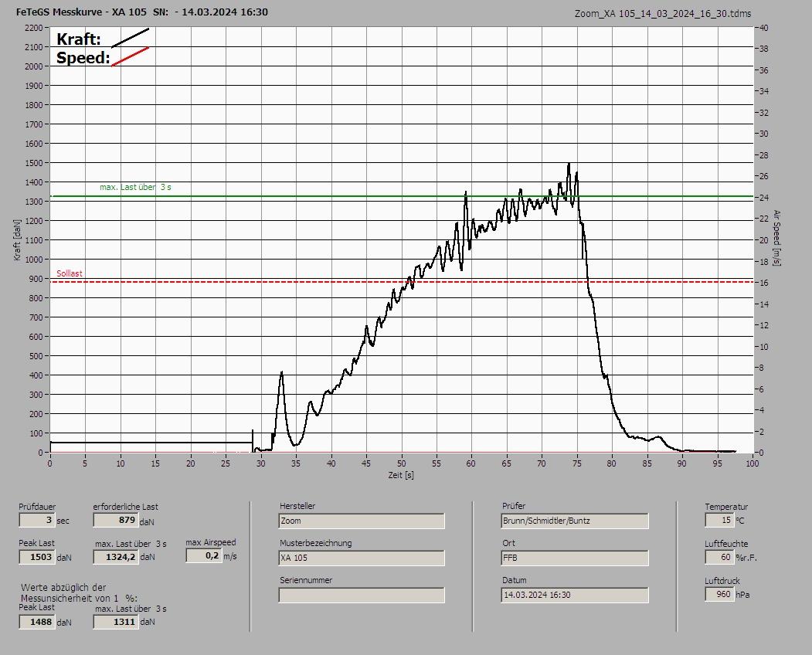Click the max Airspeed field showing 0,2
Image resolution: width=812 pixels, height=655 pixels.
203,556
